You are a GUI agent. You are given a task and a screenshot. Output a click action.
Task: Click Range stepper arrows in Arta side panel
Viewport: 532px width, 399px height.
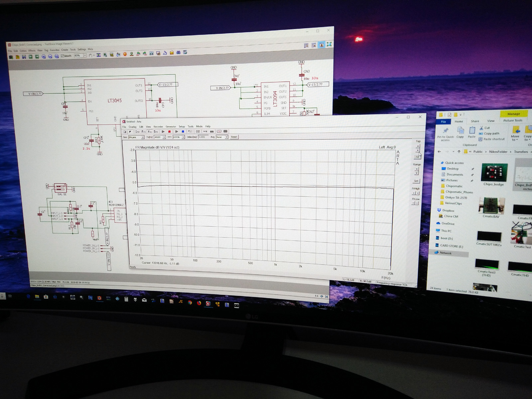pyautogui.click(x=417, y=171)
